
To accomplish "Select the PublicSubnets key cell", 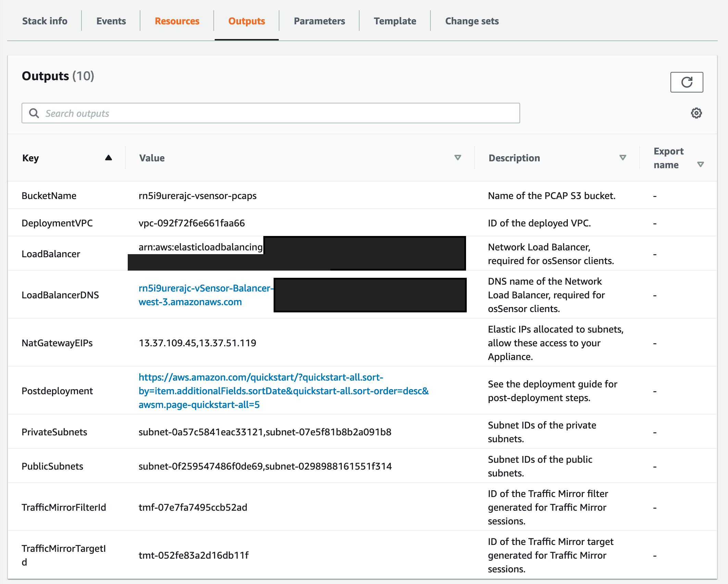I will 52,466.
